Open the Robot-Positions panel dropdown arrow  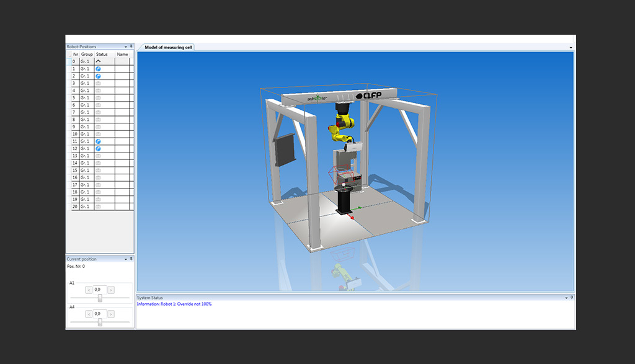click(126, 47)
